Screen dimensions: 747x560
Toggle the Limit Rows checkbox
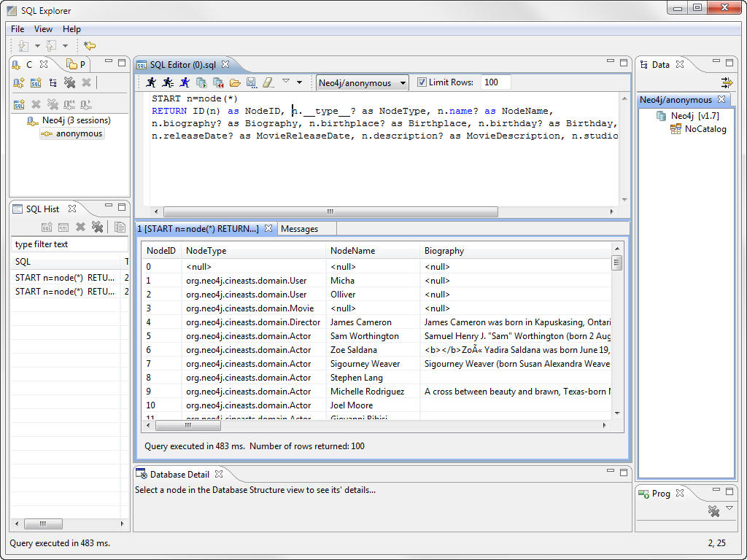point(422,82)
